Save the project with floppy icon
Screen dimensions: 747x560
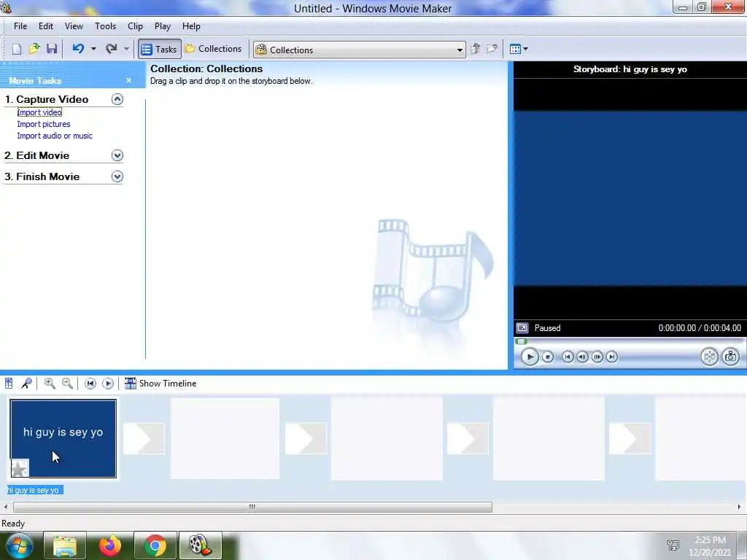point(52,49)
